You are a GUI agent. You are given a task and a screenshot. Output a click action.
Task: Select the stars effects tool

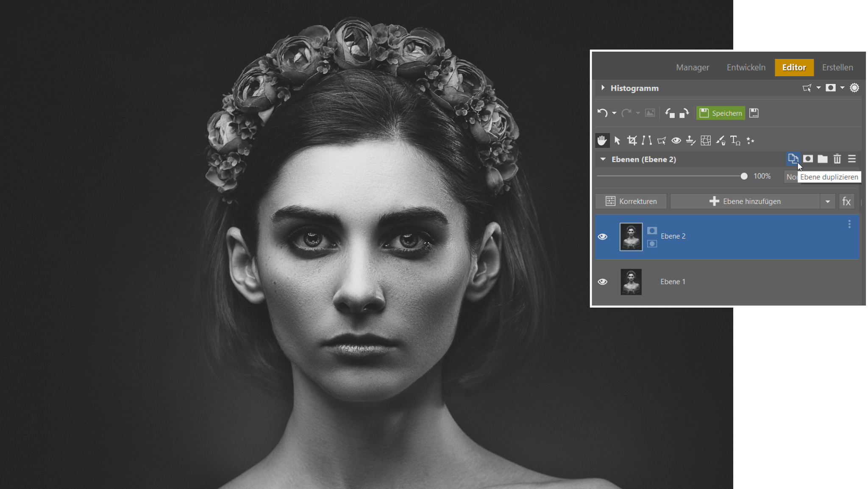click(x=750, y=140)
